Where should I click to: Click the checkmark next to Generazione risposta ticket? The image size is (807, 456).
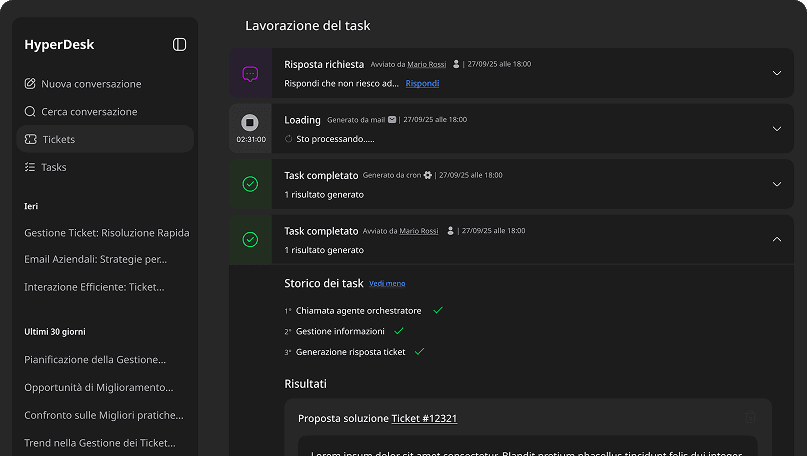click(419, 352)
